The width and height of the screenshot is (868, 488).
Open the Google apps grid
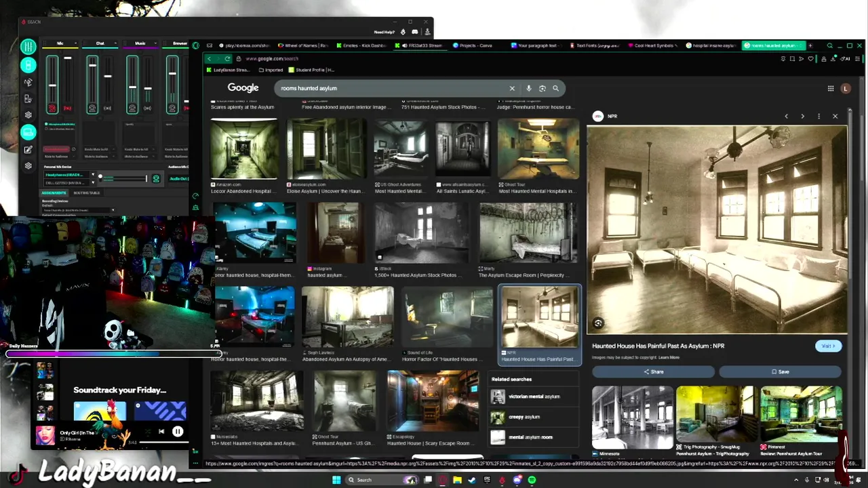(831, 88)
